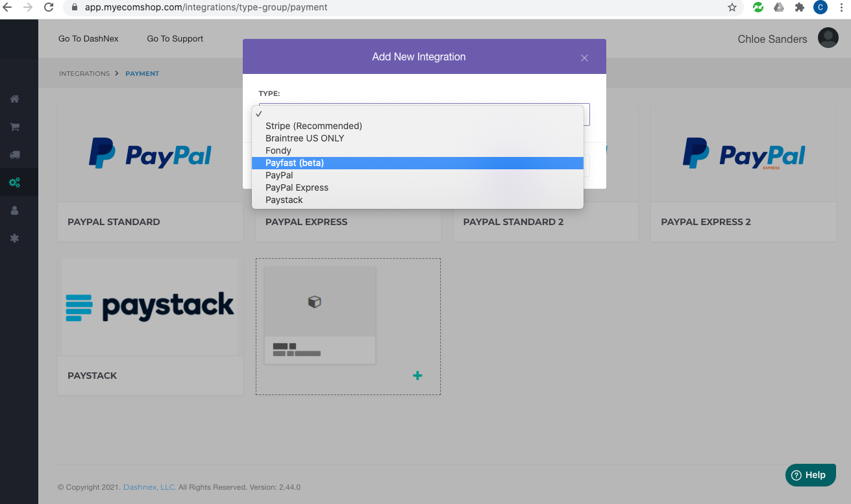Click the browser forward arrow
The height and width of the screenshot is (504, 851).
pos(28,8)
